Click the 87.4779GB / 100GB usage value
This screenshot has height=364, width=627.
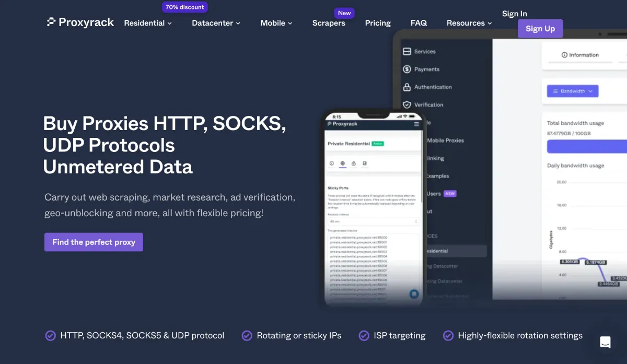[568, 134]
